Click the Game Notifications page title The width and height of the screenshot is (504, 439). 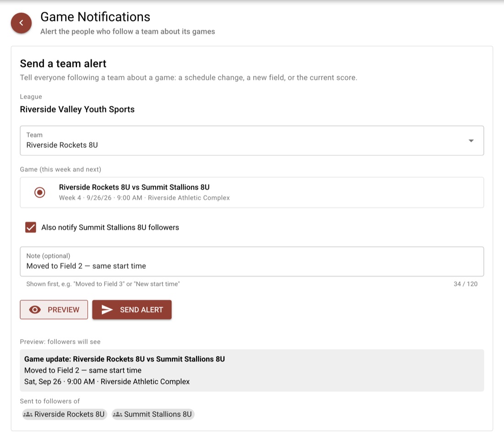coord(95,17)
